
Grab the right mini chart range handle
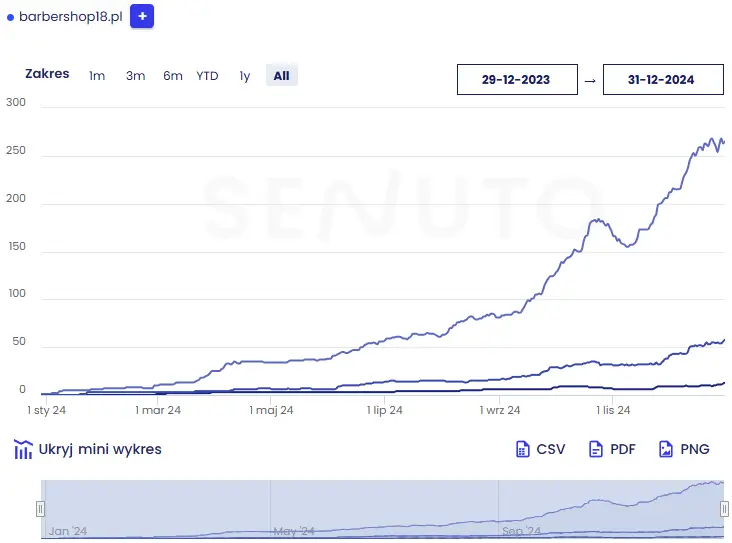[x=724, y=509]
